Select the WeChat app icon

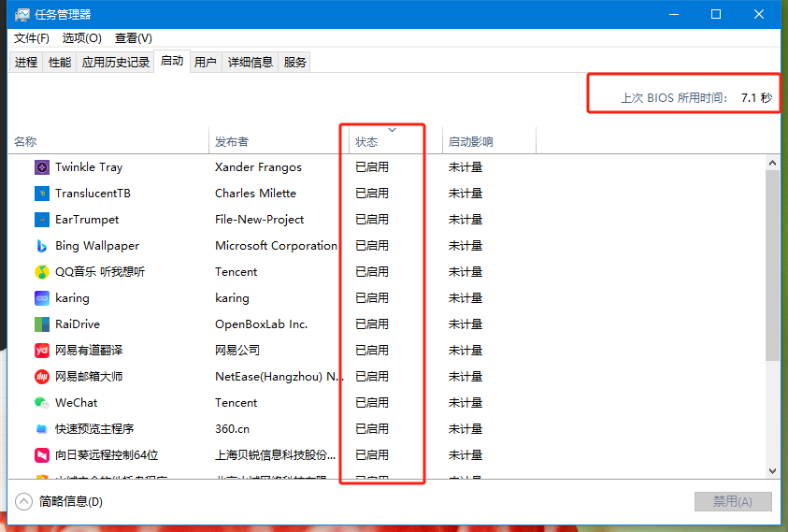(42, 402)
